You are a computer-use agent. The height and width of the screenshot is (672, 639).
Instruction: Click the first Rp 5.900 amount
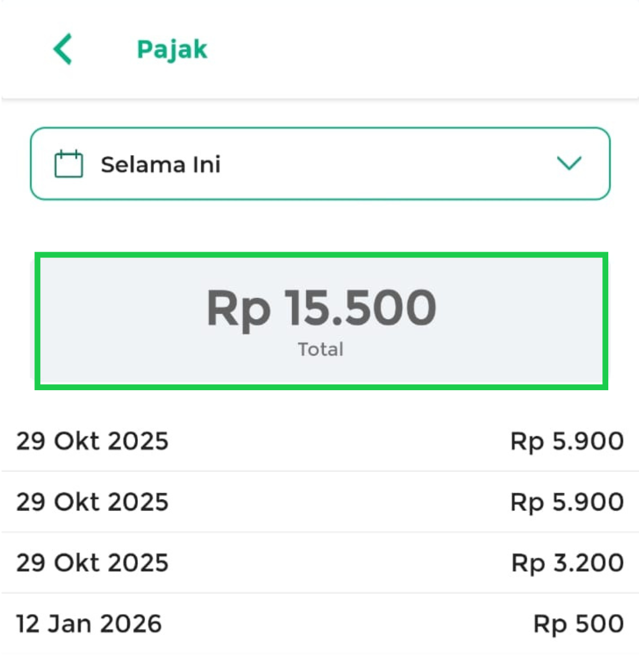point(567,442)
